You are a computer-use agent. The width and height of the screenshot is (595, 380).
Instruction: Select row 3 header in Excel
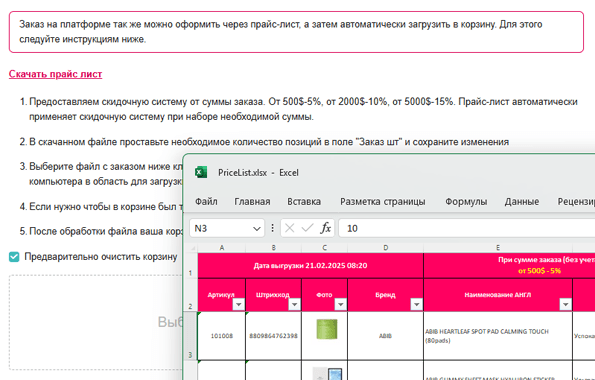click(190, 336)
